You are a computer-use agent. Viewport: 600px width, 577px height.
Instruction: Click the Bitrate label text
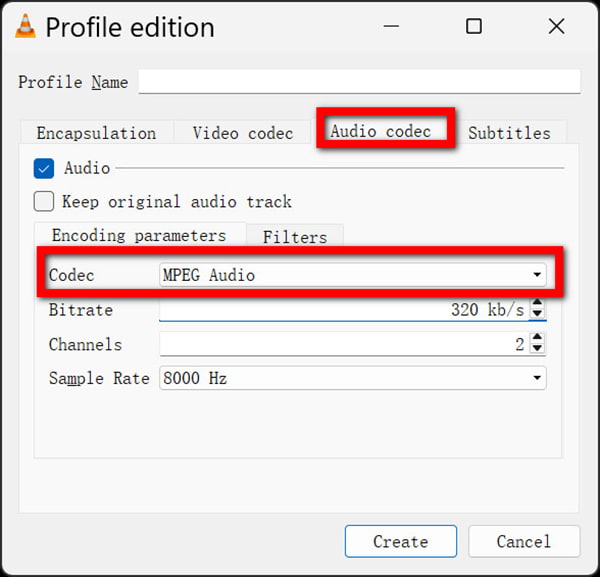click(x=81, y=310)
